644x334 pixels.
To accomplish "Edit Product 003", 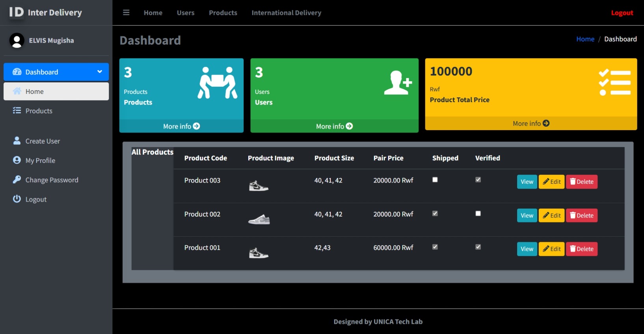I will [551, 182].
